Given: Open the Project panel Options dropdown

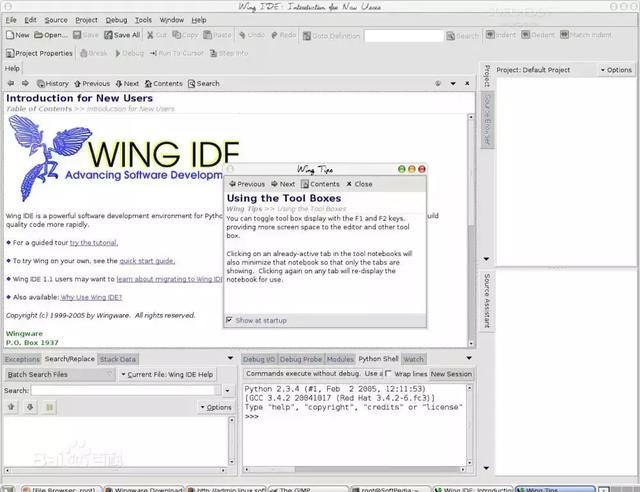Looking at the screenshot, I should coord(616,70).
